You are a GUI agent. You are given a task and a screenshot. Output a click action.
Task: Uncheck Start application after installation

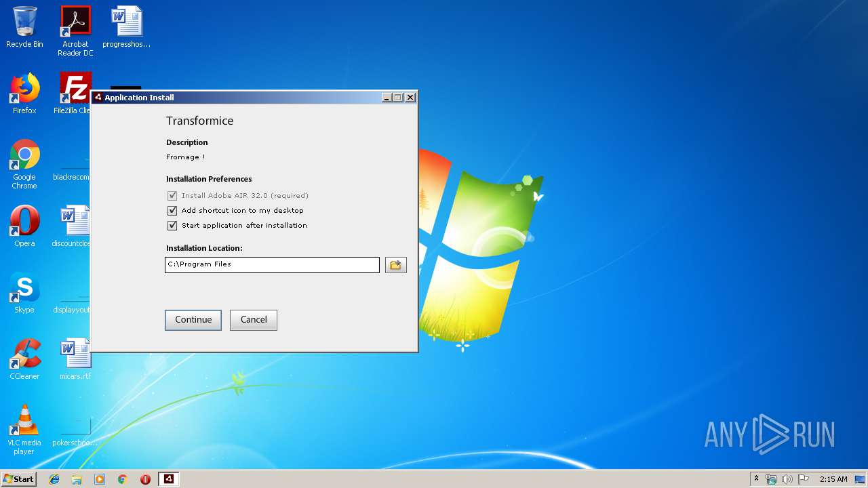pos(172,226)
